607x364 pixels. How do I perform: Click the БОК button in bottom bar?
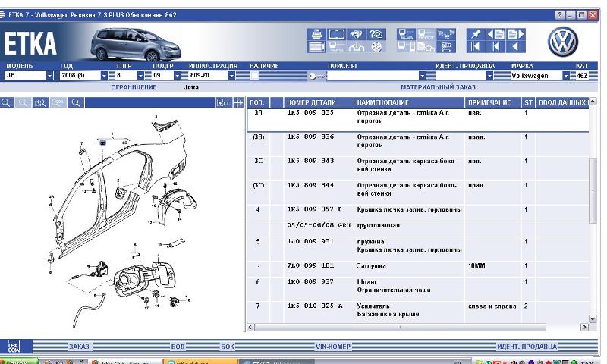tap(228, 347)
